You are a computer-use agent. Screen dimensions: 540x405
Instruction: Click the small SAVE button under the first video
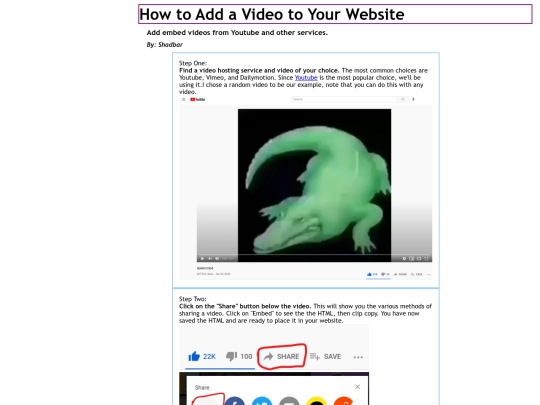(x=416, y=274)
